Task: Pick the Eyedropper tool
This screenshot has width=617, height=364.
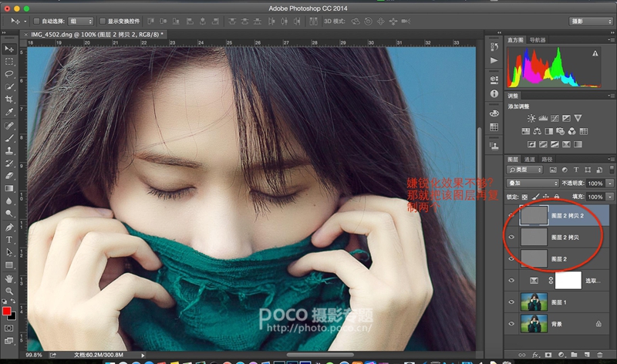Action: [9, 112]
